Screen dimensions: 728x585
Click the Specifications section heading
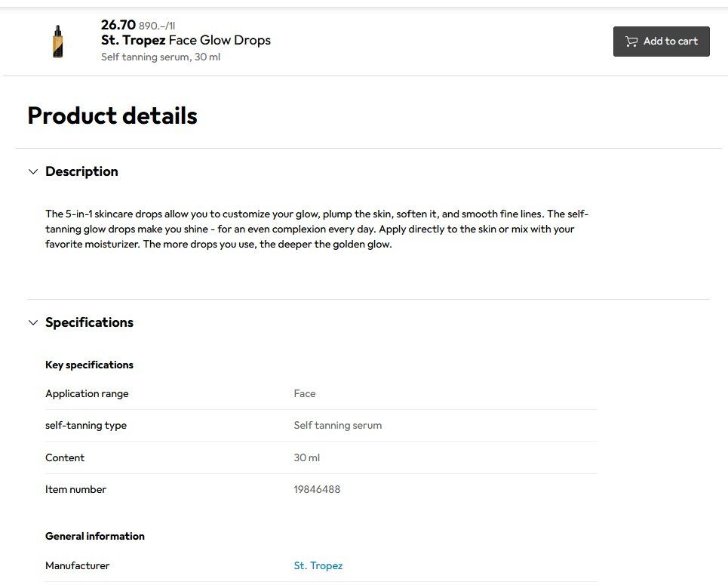(x=89, y=322)
